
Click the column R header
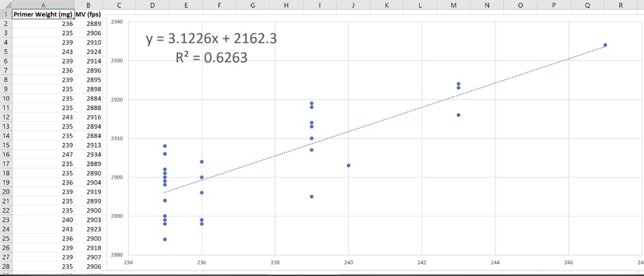click(621, 5)
